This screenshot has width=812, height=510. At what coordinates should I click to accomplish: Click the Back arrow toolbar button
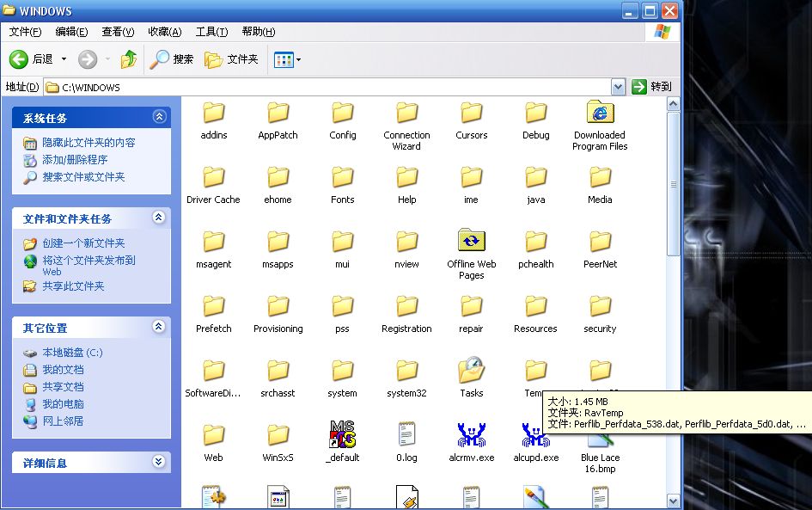tap(21, 59)
